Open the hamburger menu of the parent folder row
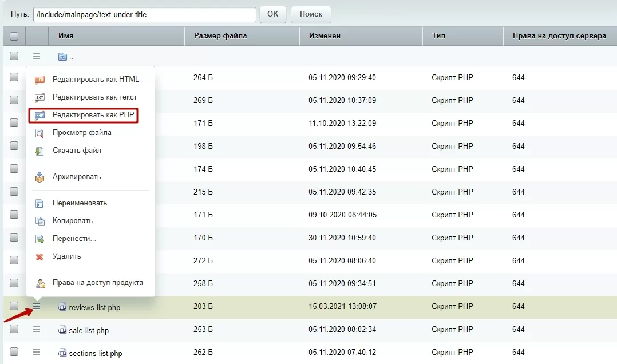Image resolution: width=617 pixels, height=364 pixels. [x=37, y=56]
